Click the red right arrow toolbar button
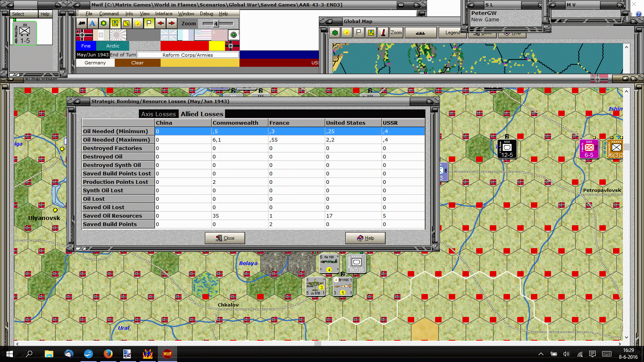The height and width of the screenshot is (362, 644). click(x=171, y=23)
